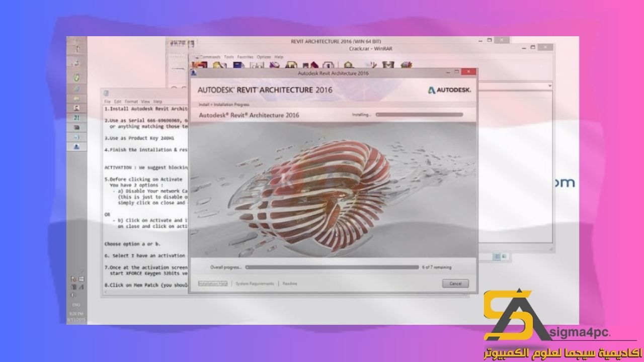The image size is (644, 362).
Task: Click the Add icon in WinRAR toolbar
Action: [200, 65]
